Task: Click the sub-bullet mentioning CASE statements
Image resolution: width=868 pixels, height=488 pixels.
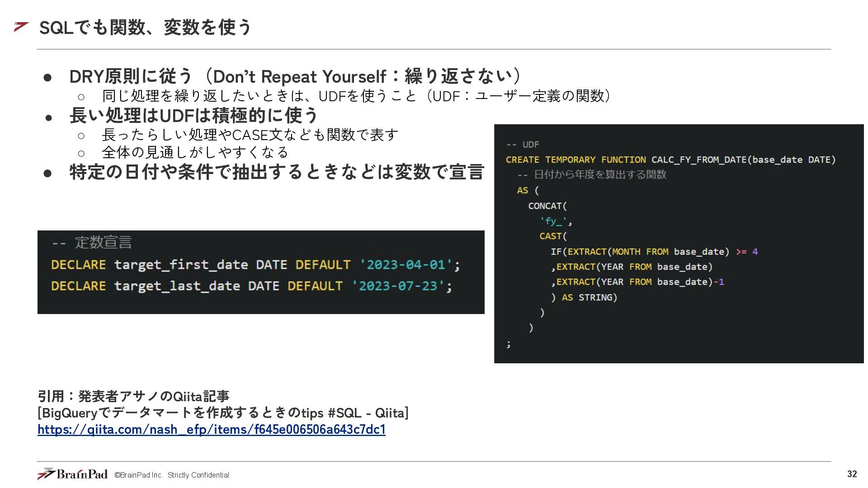Action: point(250,135)
